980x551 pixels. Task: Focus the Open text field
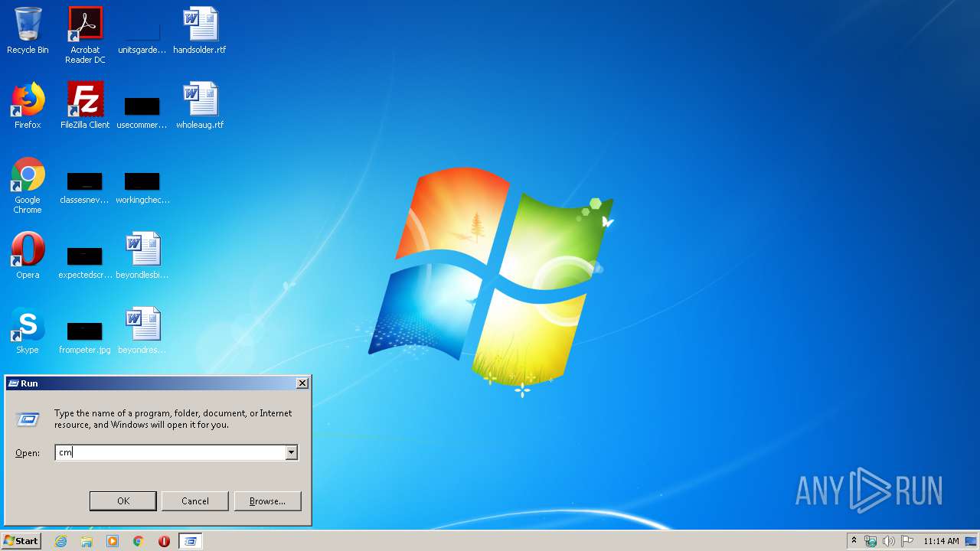[170, 453]
